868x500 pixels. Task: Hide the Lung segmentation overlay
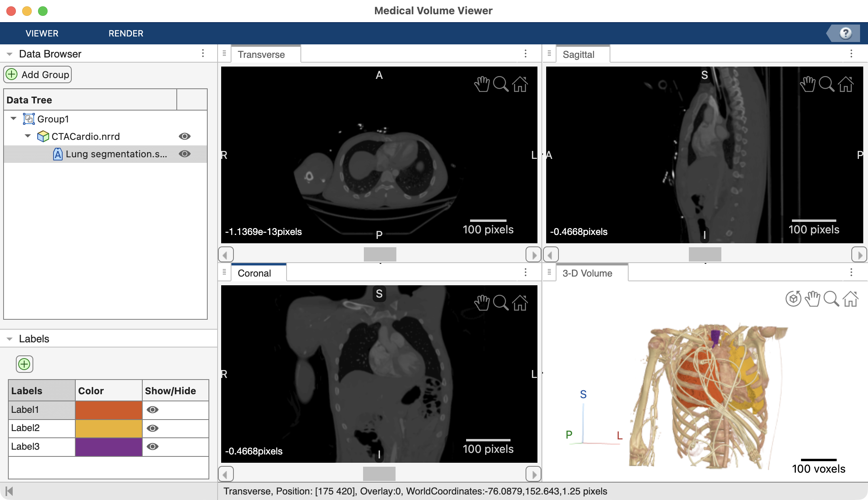tap(185, 154)
